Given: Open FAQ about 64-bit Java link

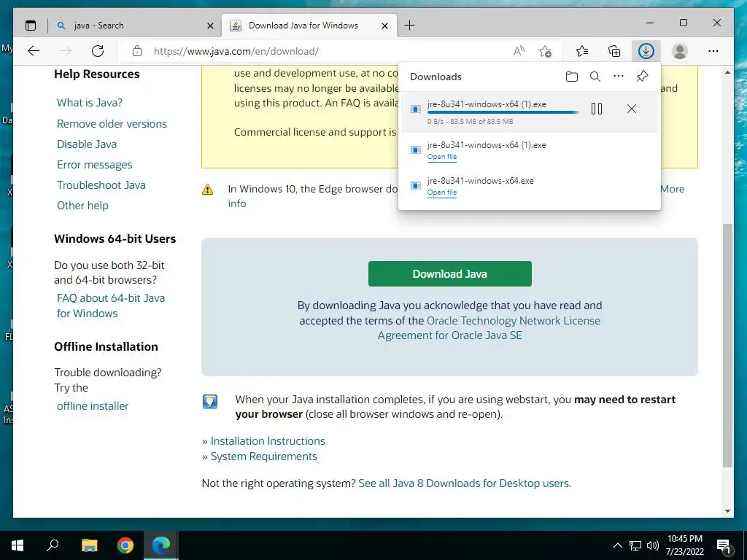Looking at the screenshot, I should click(111, 306).
